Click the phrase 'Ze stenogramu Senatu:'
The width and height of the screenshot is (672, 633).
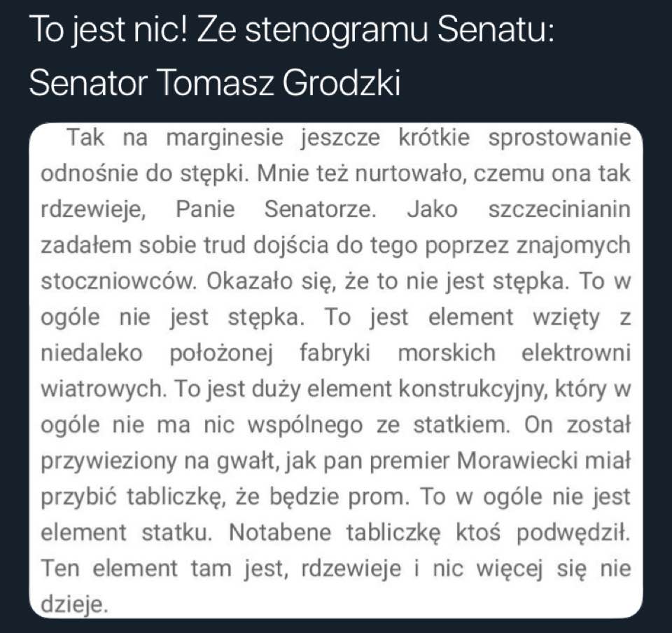tap(376, 30)
